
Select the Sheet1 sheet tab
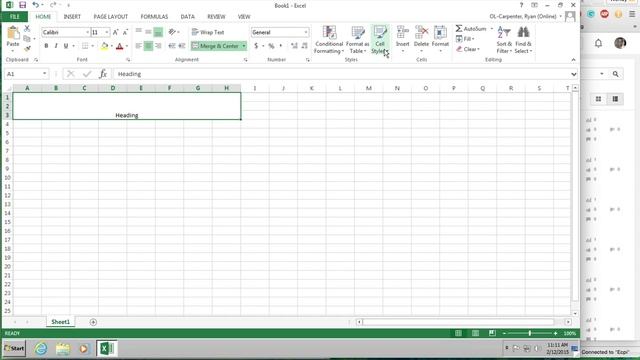click(60, 322)
